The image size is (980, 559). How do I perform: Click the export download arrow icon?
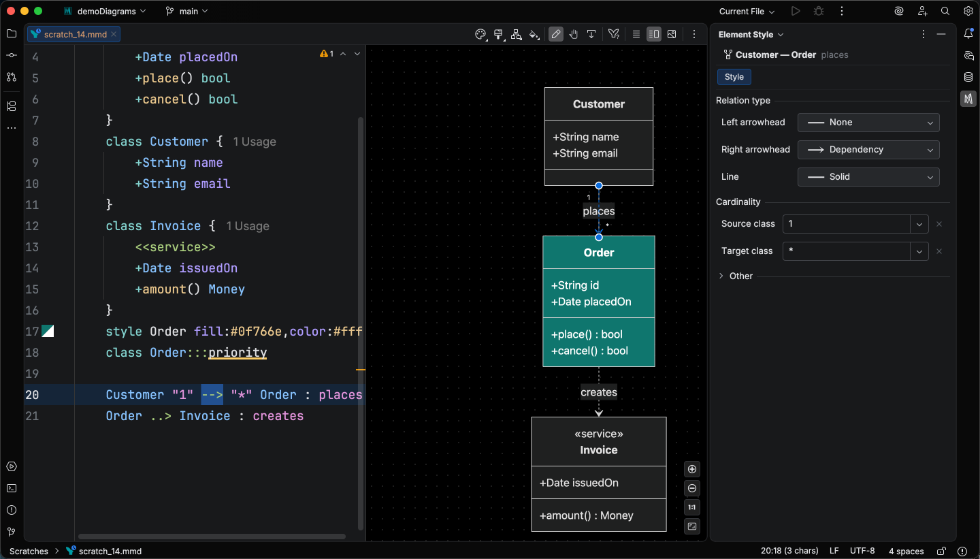point(591,34)
